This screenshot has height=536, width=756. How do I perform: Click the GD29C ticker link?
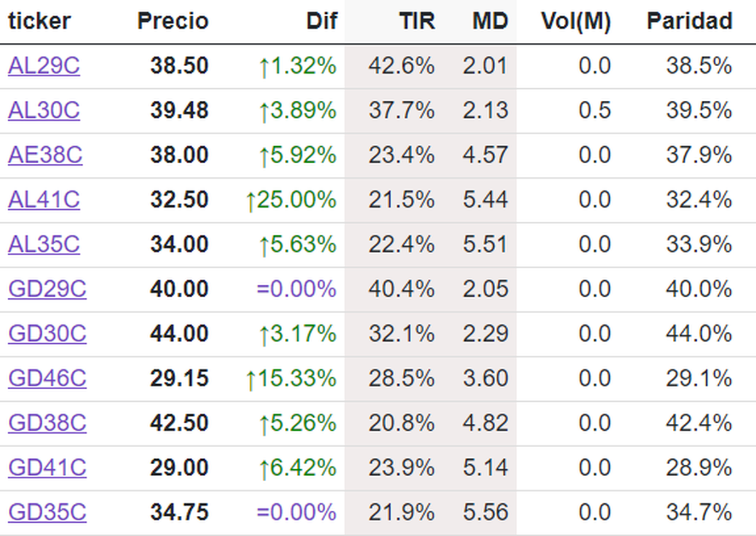(x=47, y=289)
